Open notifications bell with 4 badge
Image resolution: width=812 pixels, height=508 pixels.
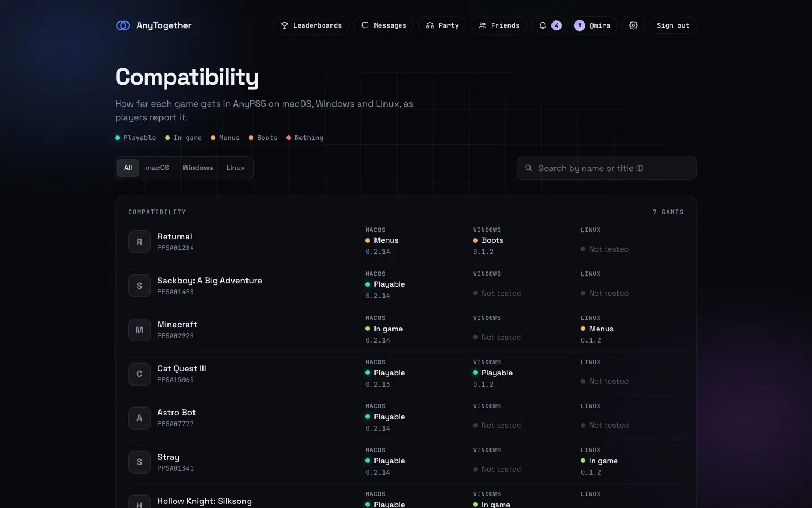[549, 25]
